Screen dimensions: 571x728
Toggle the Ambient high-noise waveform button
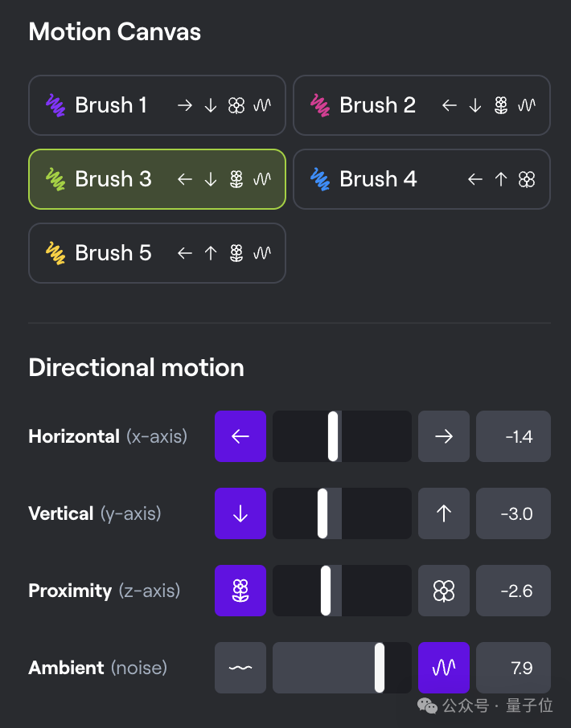[x=444, y=668]
